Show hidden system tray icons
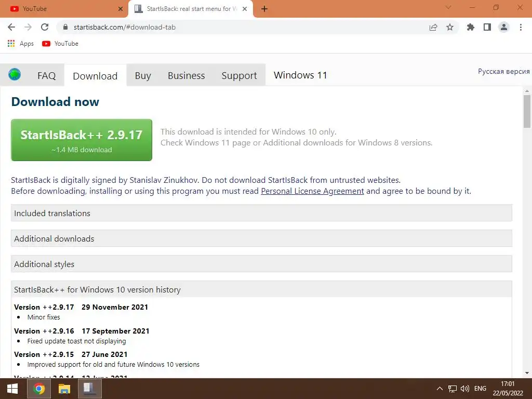This screenshot has height=399, width=532. [x=440, y=389]
